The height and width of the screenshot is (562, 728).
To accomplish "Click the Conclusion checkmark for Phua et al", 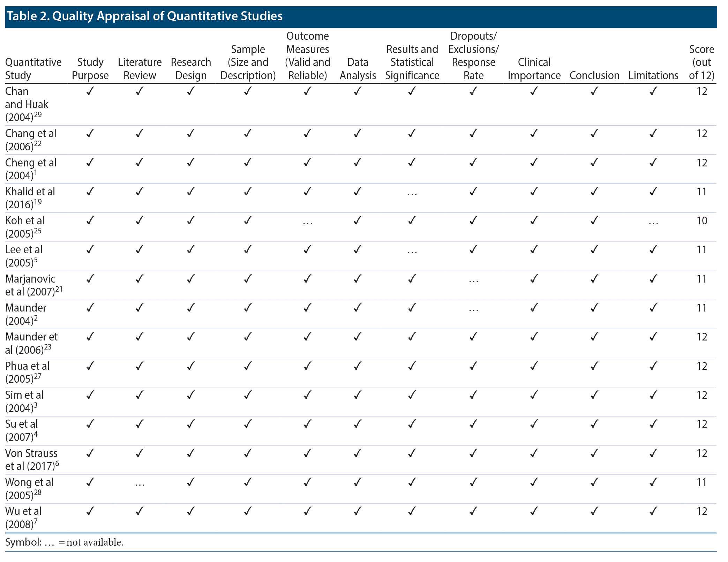I will click(594, 366).
